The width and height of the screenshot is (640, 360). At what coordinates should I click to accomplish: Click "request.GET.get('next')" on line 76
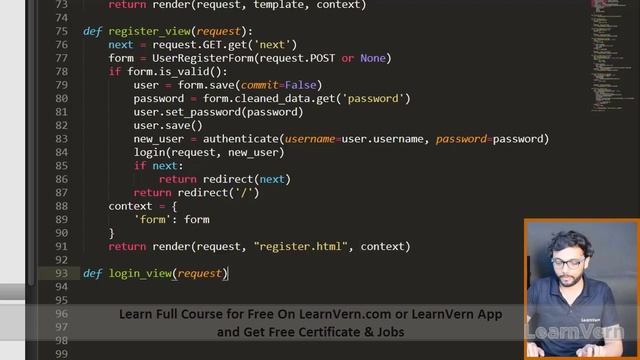(x=224, y=45)
